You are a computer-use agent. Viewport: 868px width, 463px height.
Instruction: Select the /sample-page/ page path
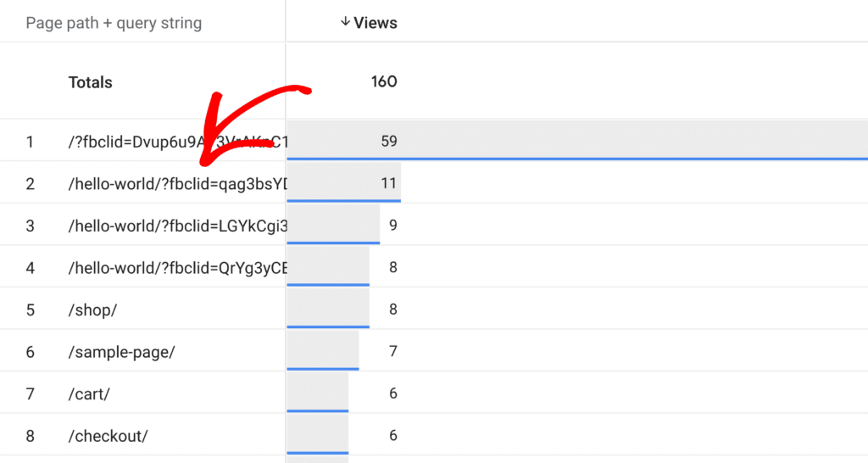121,352
